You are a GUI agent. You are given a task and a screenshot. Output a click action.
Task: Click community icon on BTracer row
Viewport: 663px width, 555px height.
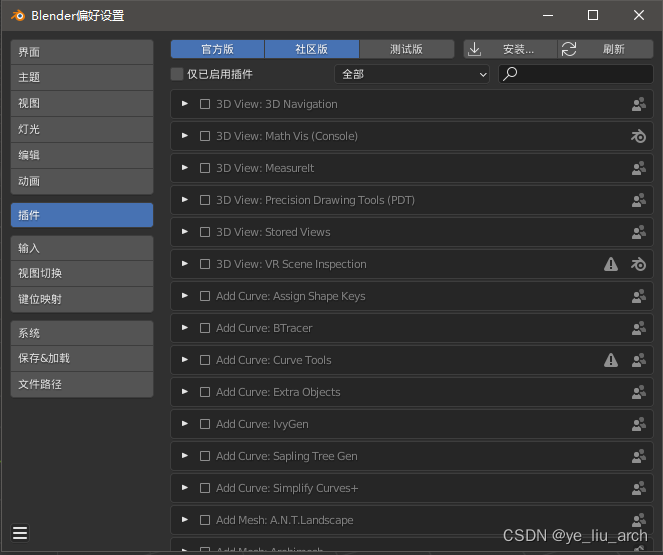[x=638, y=328]
